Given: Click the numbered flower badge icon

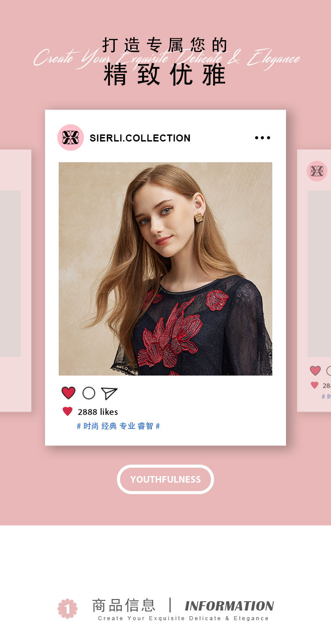Looking at the screenshot, I should click(68, 609).
